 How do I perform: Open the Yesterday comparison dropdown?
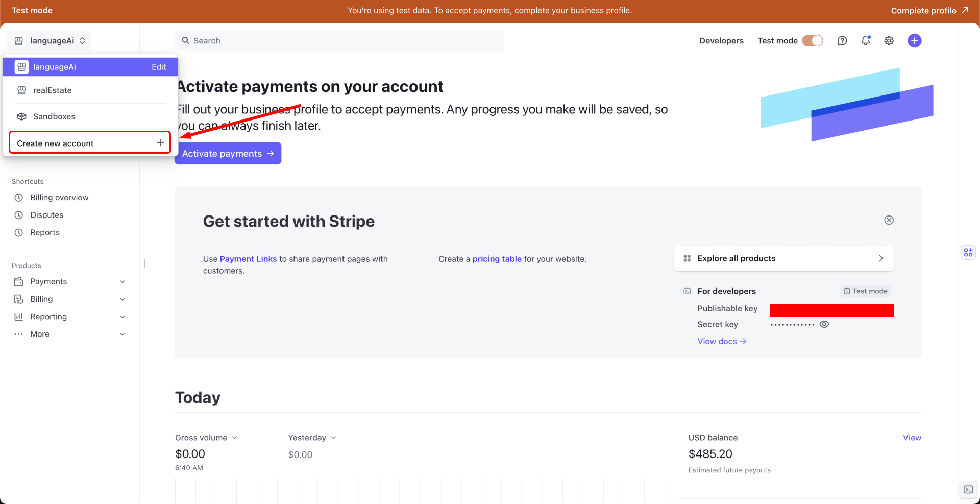coord(312,438)
